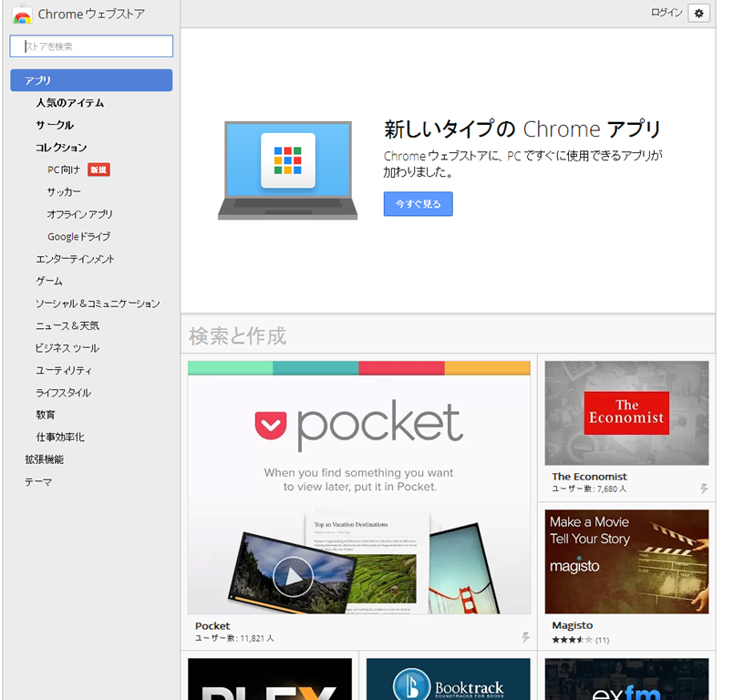Open エンターテインメント category

point(75,259)
